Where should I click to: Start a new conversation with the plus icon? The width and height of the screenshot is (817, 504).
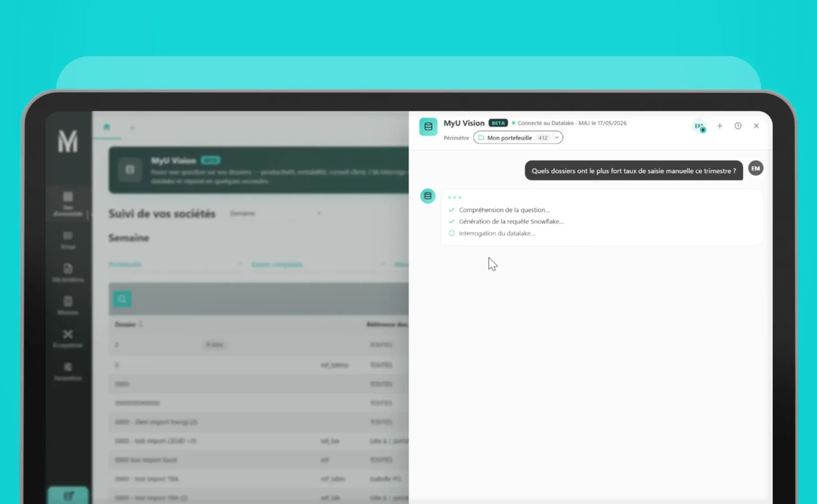tap(720, 126)
